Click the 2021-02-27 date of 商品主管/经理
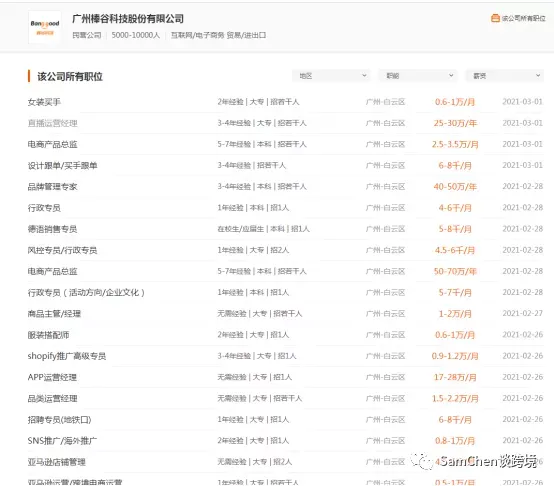The height and width of the screenshot is (486, 554). tap(523, 314)
